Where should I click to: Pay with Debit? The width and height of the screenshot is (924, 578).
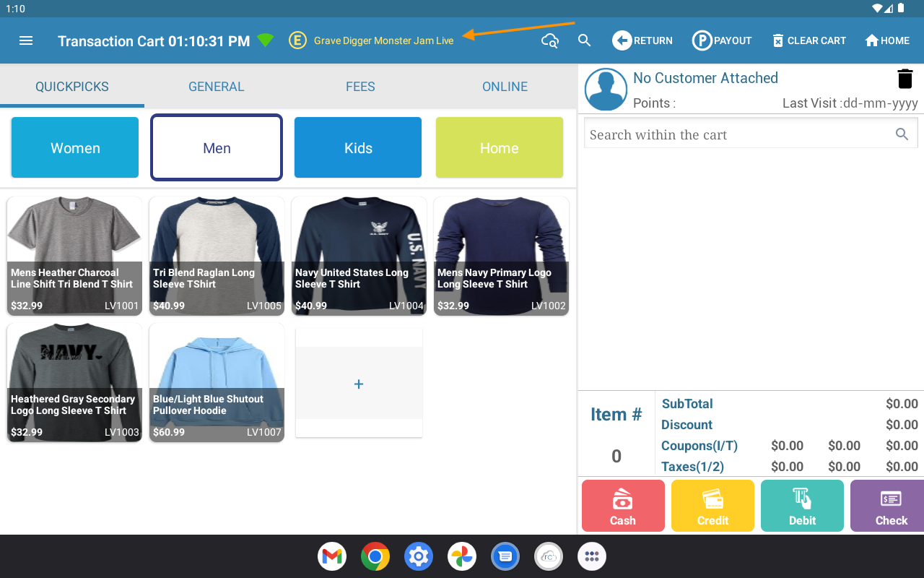[x=802, y=506]
